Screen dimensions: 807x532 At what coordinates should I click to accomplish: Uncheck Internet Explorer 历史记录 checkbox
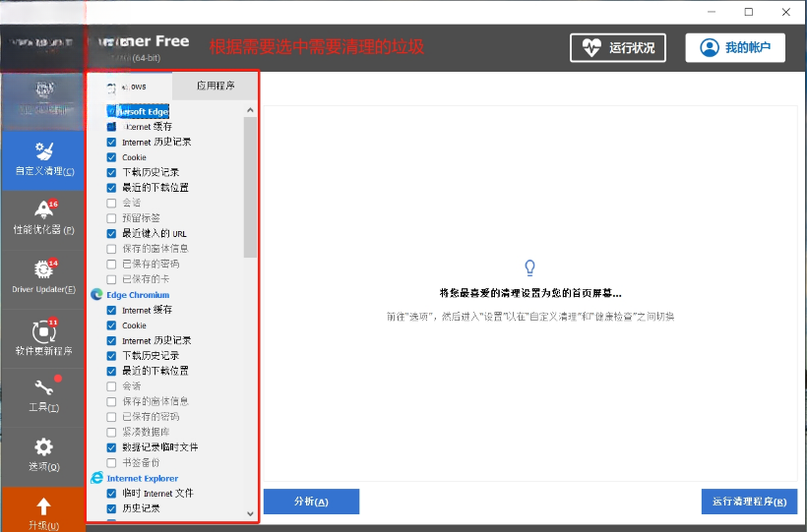click(x=111, y=508)
